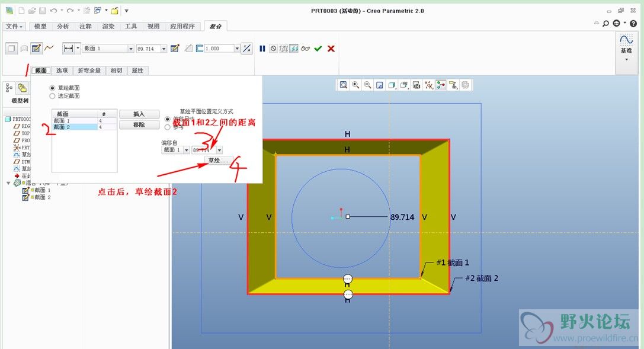Open the Tangency panel tab

coord(117,71)
